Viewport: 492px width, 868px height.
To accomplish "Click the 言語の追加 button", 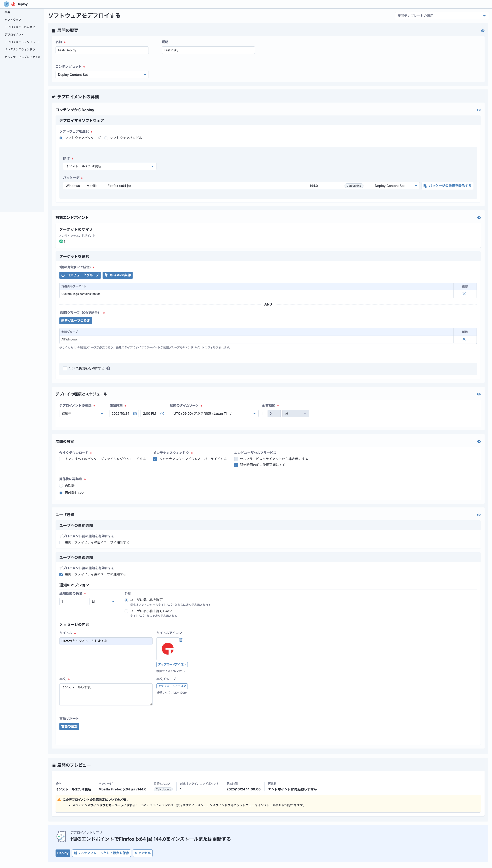I will 69,726.
